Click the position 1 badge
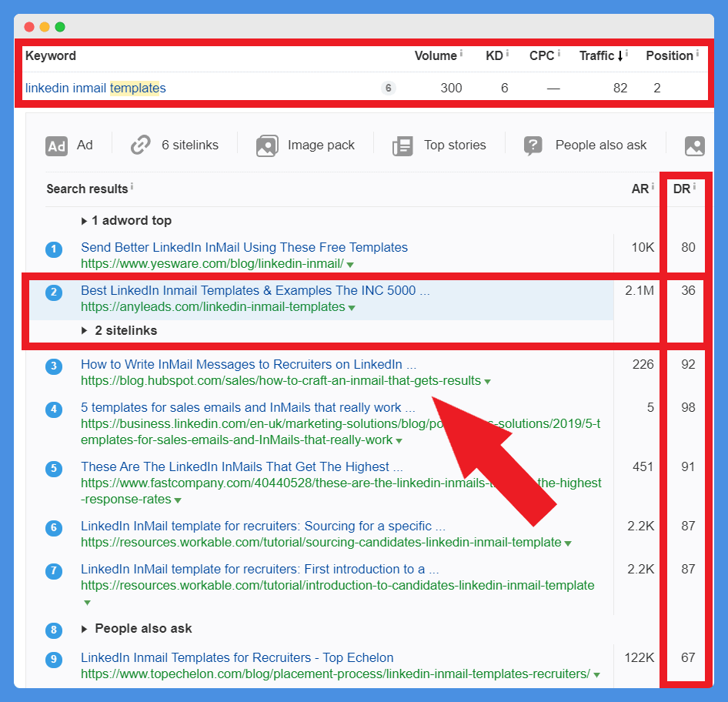This screenshot has width=728, height=702. pos(54,249)
